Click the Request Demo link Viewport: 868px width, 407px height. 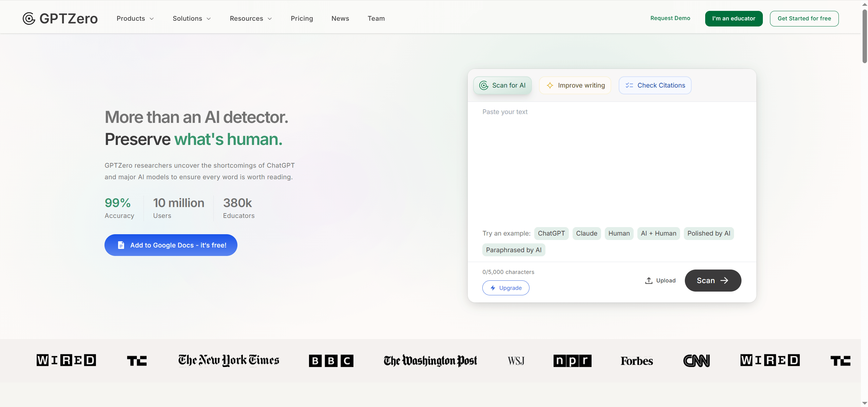670,18
